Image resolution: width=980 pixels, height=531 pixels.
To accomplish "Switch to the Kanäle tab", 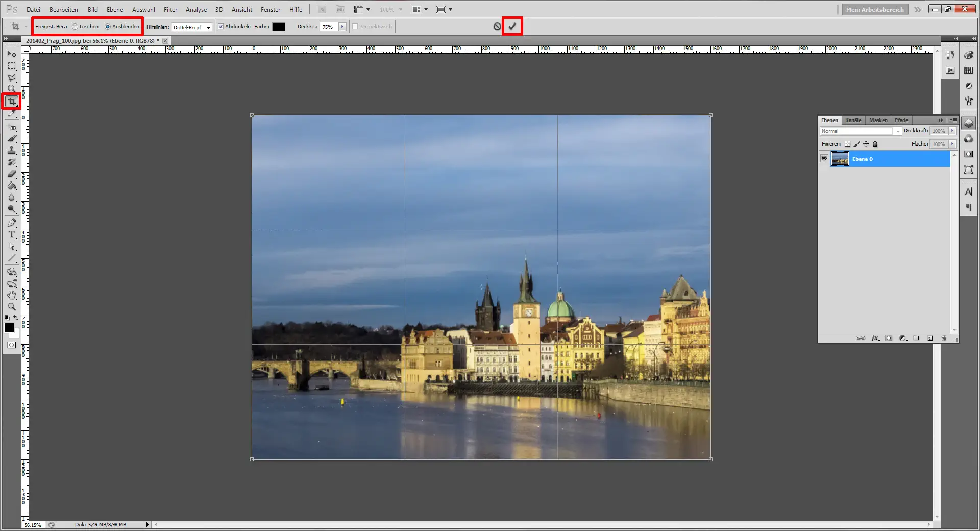I will [x=852, y=120].
